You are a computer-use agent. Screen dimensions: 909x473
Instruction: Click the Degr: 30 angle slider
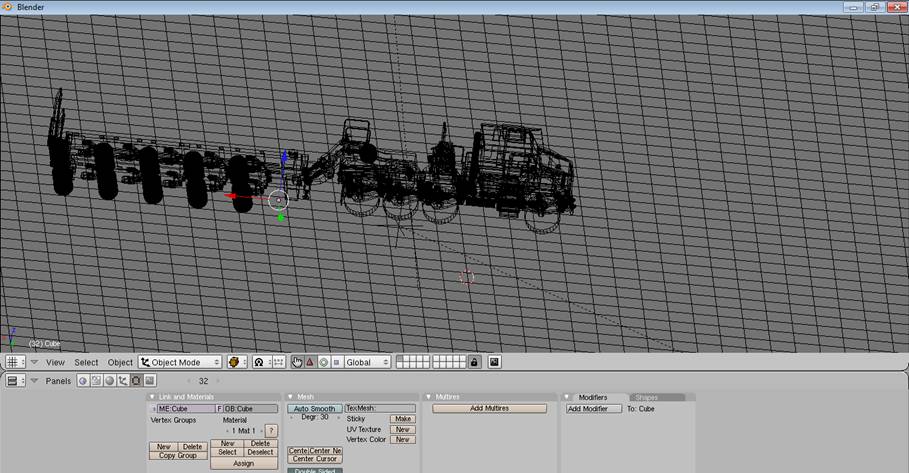click(315, 417)
